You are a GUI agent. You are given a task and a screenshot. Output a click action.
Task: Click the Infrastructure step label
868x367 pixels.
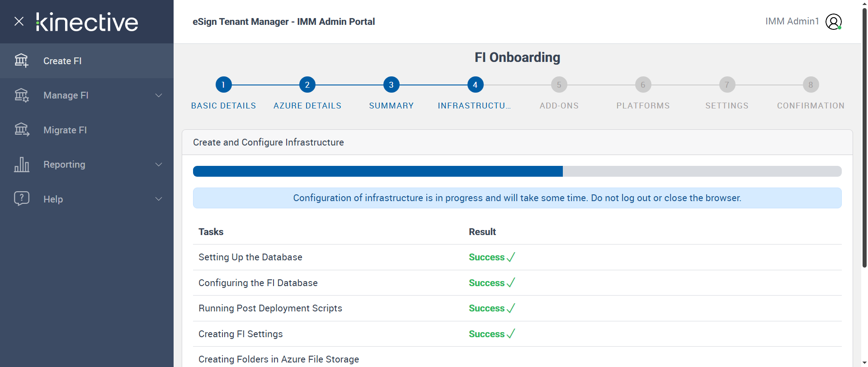(x=474, y=106)
